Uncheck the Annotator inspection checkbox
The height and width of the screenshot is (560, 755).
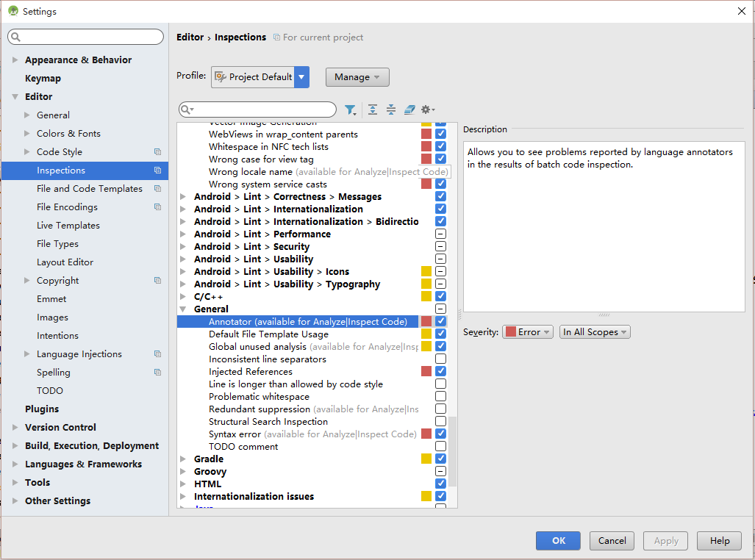pyautogui.click(x=440, y=321)
